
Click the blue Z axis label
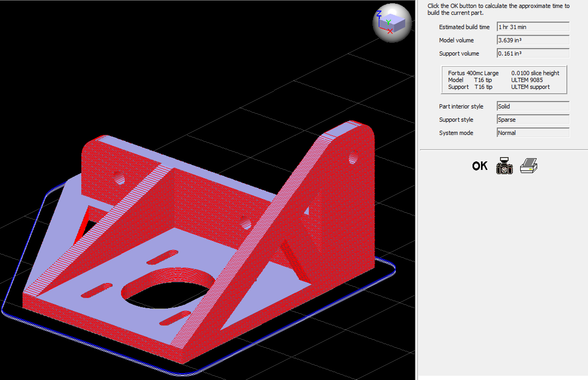point(379,13)
